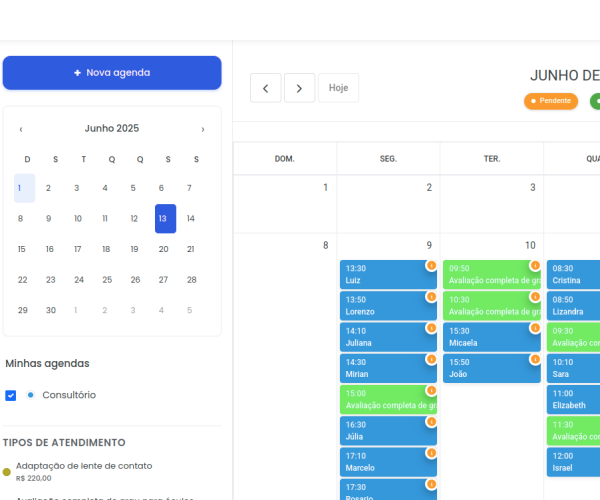Select day 9 in mini calendar

tap(49, 218)
